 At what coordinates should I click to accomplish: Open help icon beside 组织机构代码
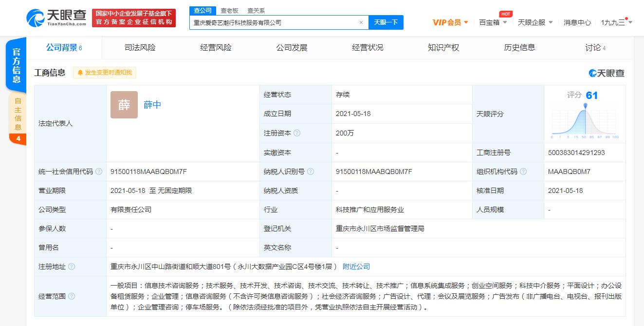pyautogui.click(x=523, y=172)
